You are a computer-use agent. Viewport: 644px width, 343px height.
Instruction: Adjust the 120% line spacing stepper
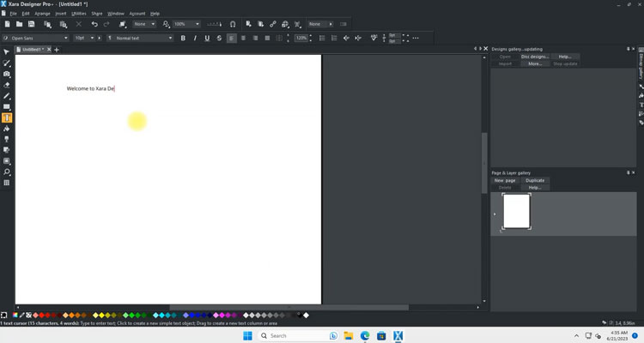[311, 38]
